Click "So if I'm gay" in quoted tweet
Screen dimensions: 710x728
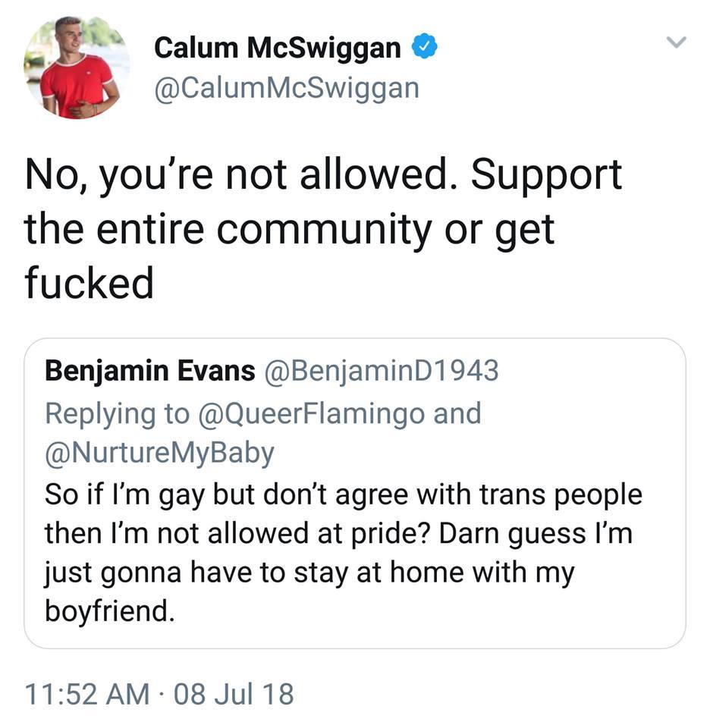pos(127,494)
